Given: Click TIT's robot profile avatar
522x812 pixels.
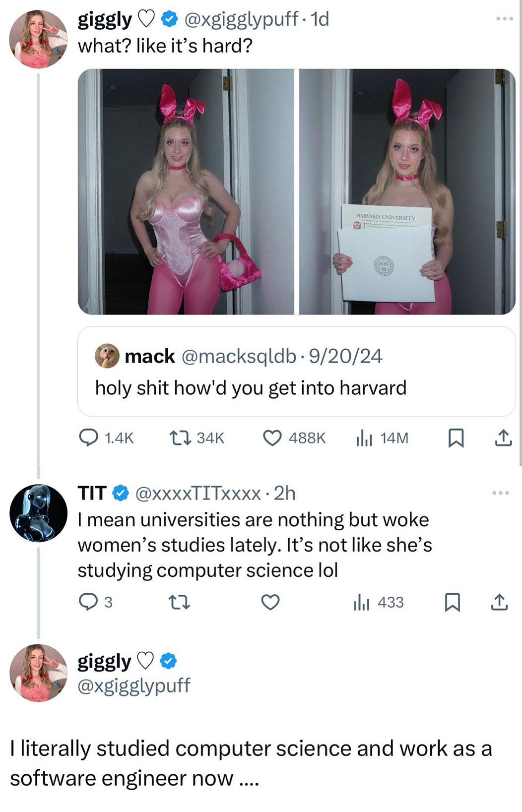Looking at the screenshot, I should click(x=38, y=513).
